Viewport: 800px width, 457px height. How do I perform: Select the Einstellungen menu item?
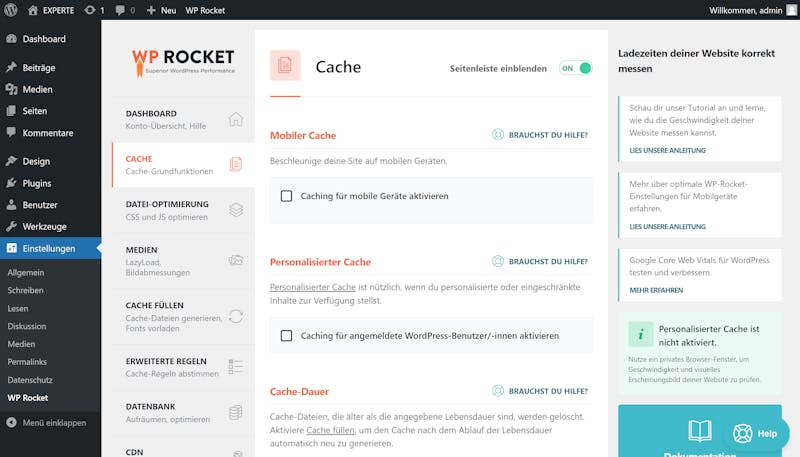50,248
